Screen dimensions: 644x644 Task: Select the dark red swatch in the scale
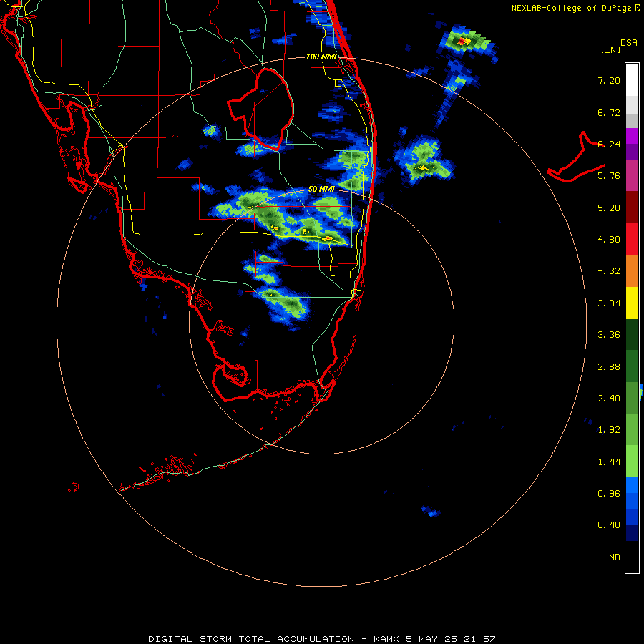632,208
